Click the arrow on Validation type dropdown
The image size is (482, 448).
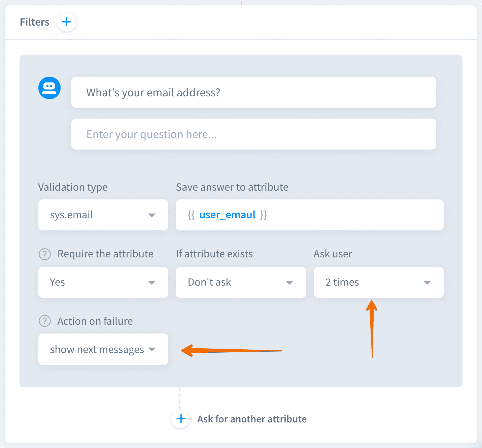(152, 215)
